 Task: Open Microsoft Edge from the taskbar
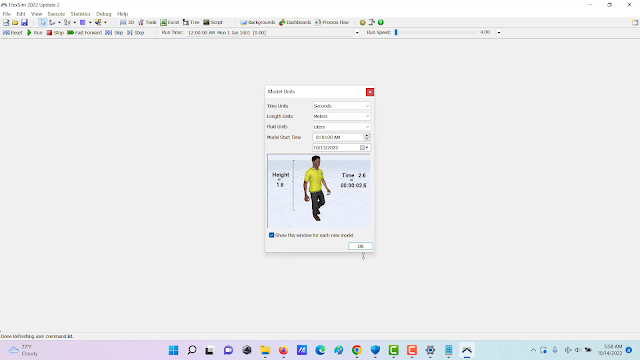click(320, 350)
